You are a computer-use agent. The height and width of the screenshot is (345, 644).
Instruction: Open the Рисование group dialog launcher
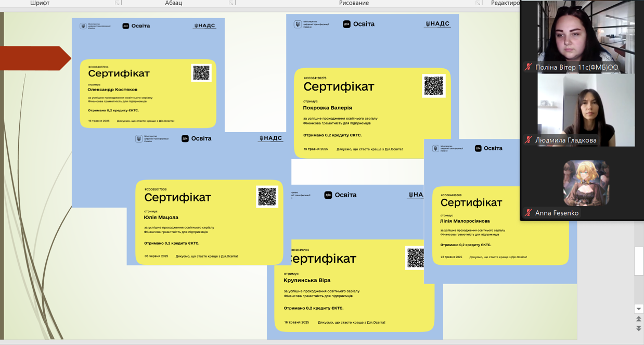(x=478, y=3)
